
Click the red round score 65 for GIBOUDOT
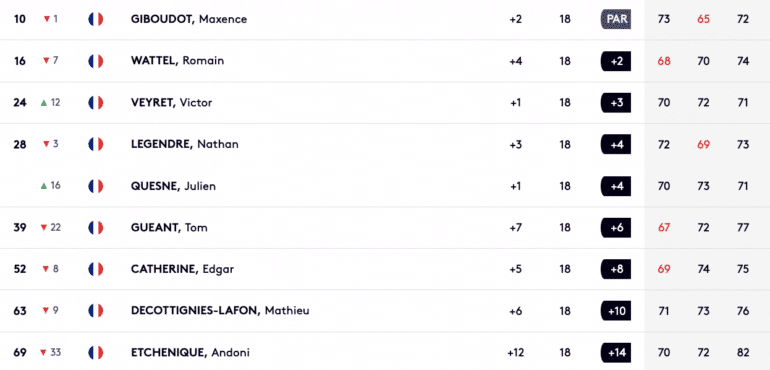click(703, 19)
